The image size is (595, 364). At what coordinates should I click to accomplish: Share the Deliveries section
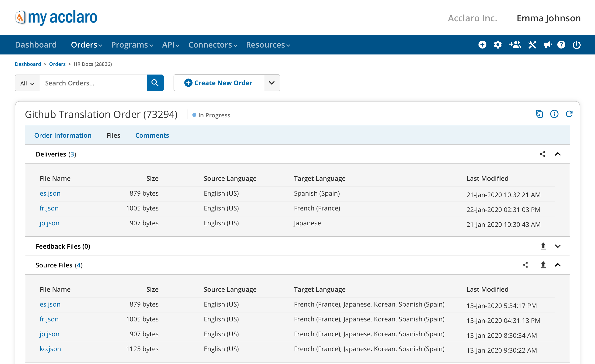pyautogui.click(x=542, y=154)
